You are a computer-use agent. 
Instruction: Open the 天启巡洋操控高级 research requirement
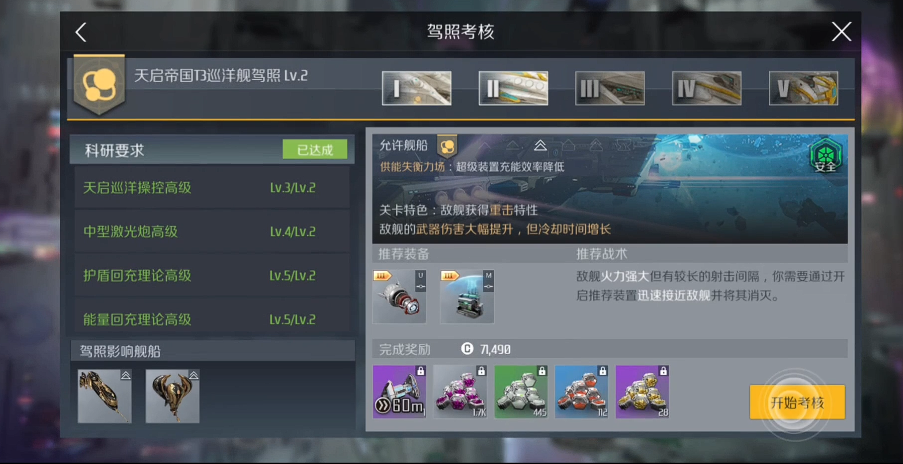[212, 188]
